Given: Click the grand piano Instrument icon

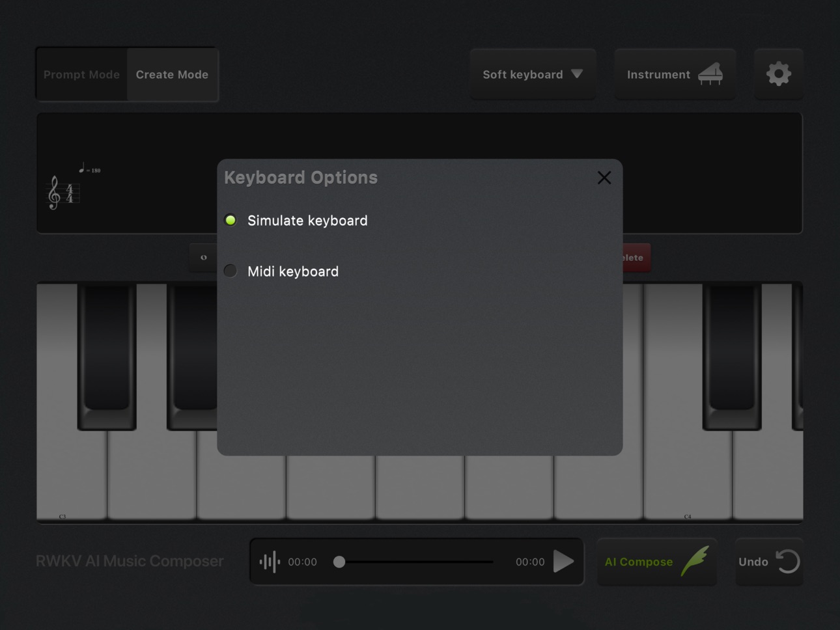Looking at the screenshot, I should (x=710, y=74).
